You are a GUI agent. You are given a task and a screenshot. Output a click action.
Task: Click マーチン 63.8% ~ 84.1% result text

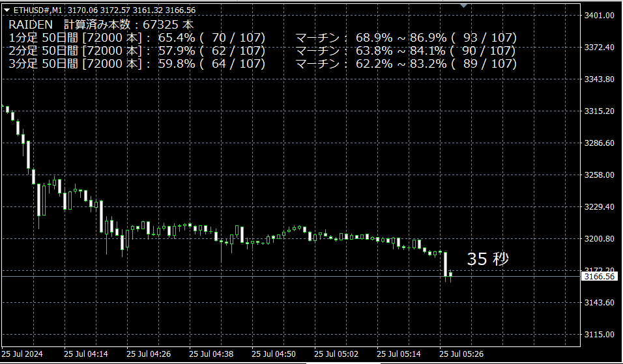(406, 51)
